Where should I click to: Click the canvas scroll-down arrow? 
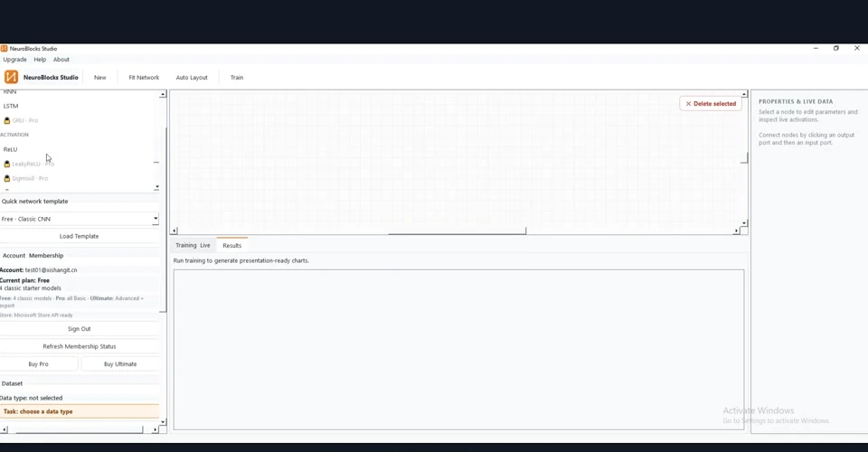[x=744, y=223]
